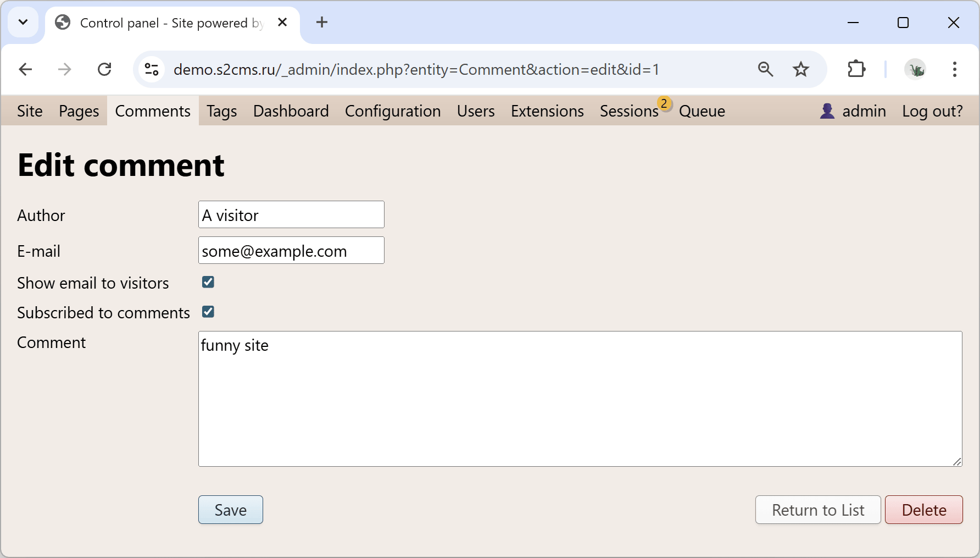Open the browser extensions puzzle icon
The image size is (980, 558).
pos(856,69)
